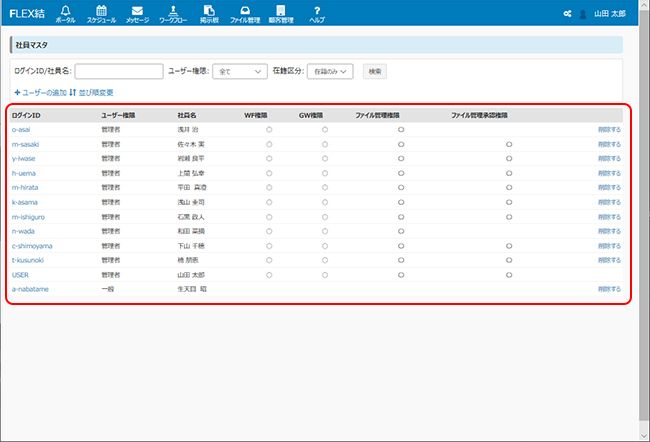Open the Portal bell icon
650x442 pixels.
[65, 10]
